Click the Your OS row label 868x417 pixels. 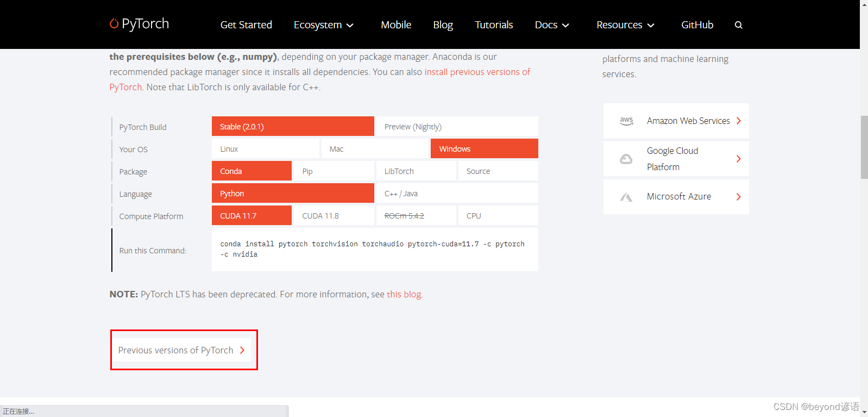[x=134, y=150]
